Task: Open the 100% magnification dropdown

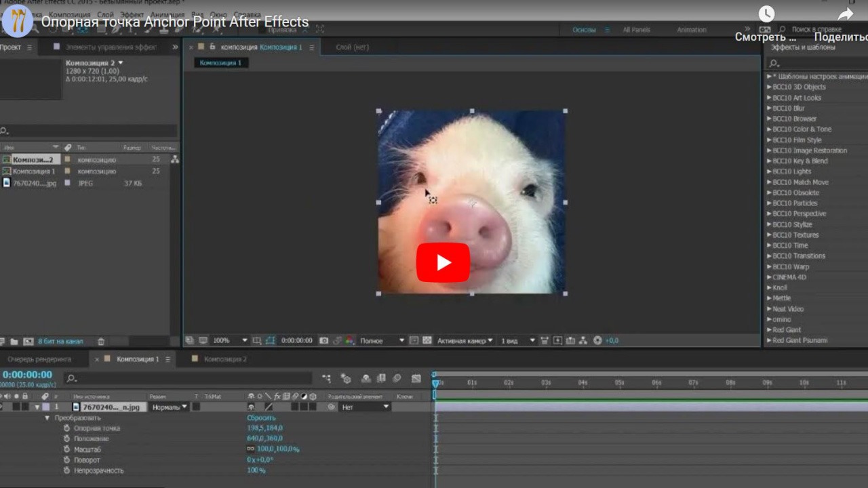Action: point(229,340)
